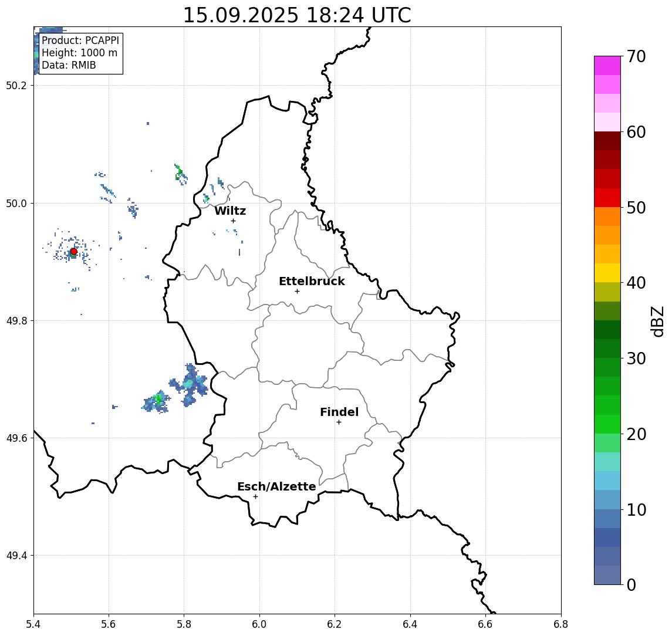This screenshot has width=672, height=636.
Task: Click the longitude label 6.6
Action: click(x=485, y=624)
